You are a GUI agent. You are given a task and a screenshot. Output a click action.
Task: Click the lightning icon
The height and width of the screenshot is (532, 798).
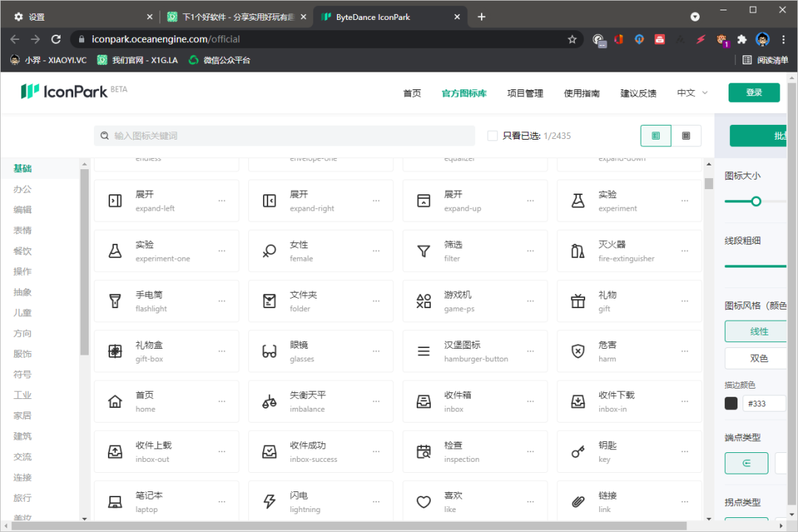pos(270,502)
